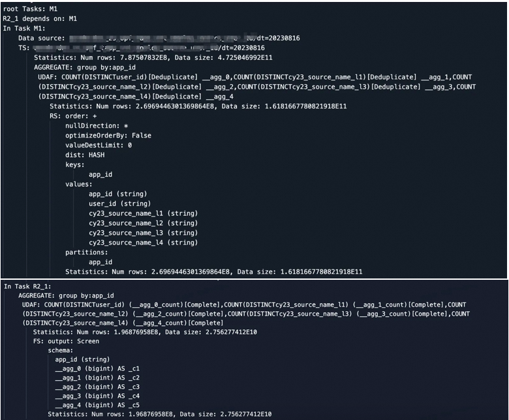Select the 'In Task R2_1:' heading

tap(27, 286)
